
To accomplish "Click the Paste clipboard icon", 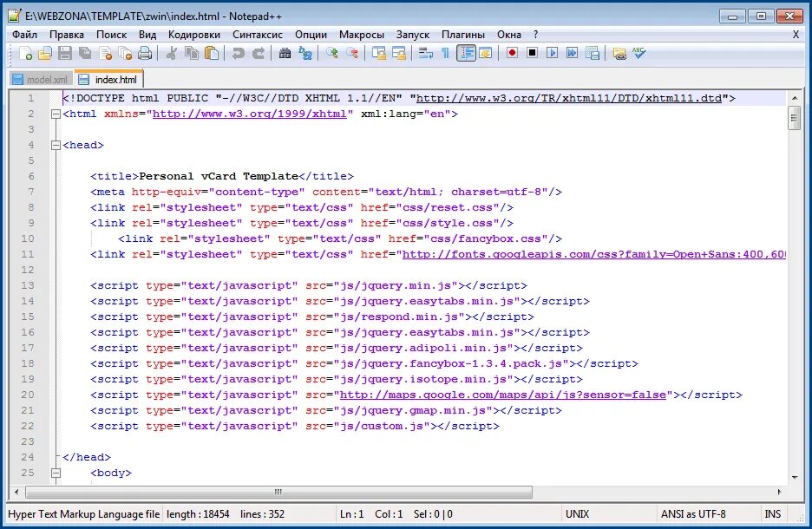I will pos(212,53).
